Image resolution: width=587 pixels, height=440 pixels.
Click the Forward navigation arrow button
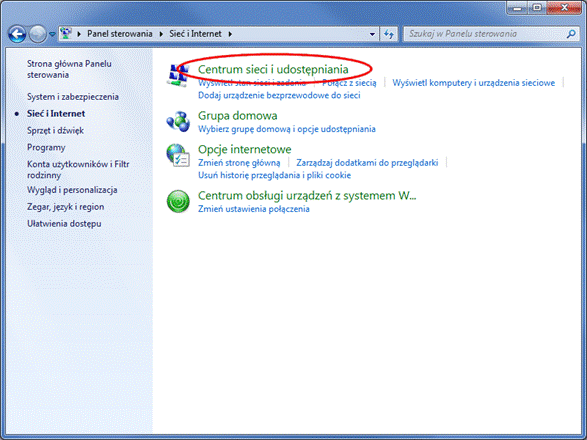37,34
